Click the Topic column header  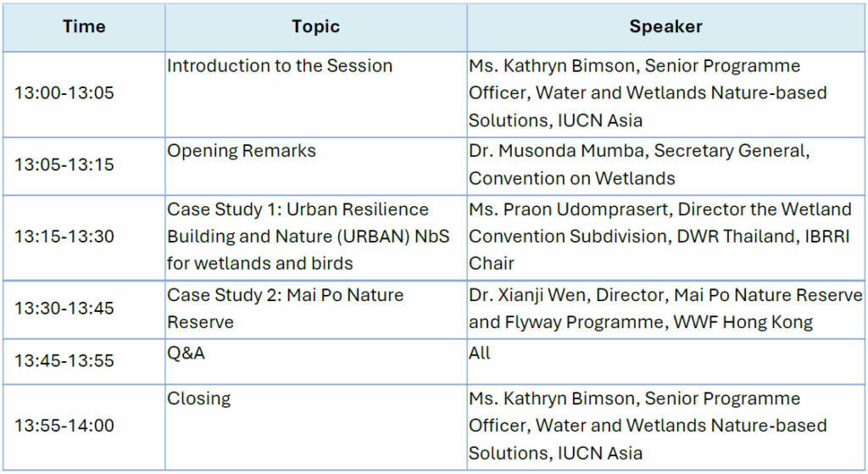(x=315, y=27)
